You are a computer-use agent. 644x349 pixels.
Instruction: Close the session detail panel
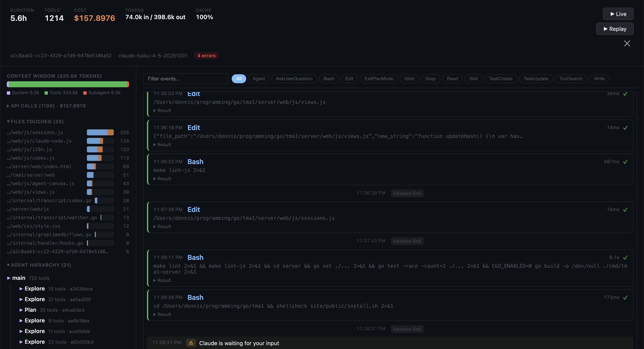(627, 43)
